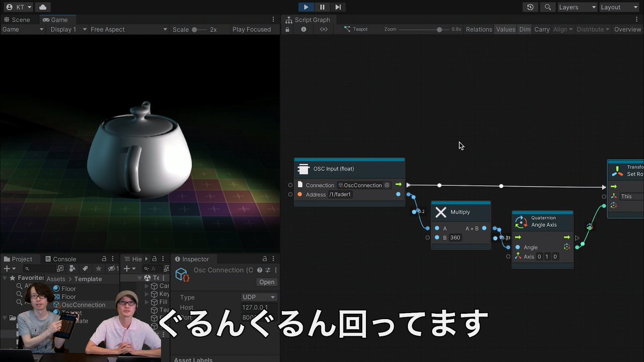Toggle the Blackboard variables icon
Screen dimensions: 644x362
tap(324, 29)
